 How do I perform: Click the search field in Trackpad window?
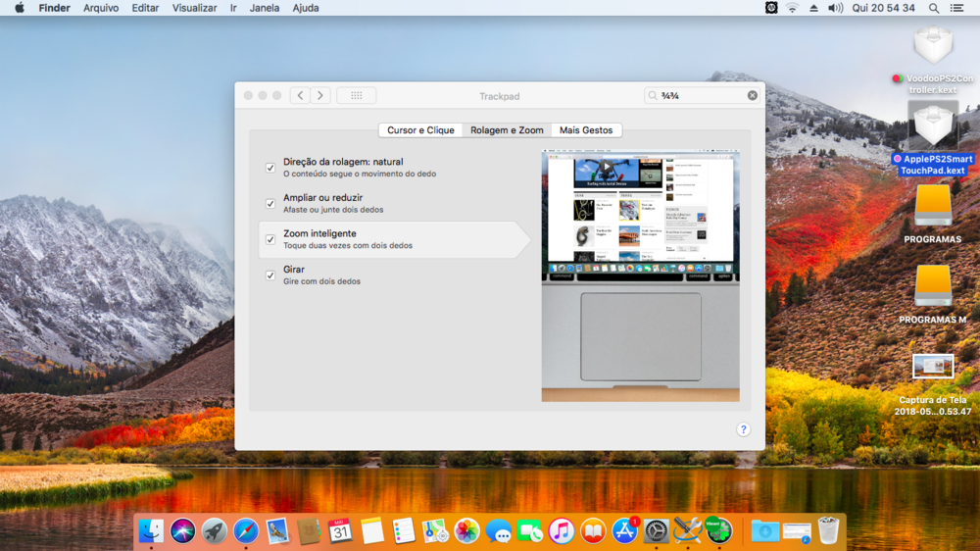(701, 95)
